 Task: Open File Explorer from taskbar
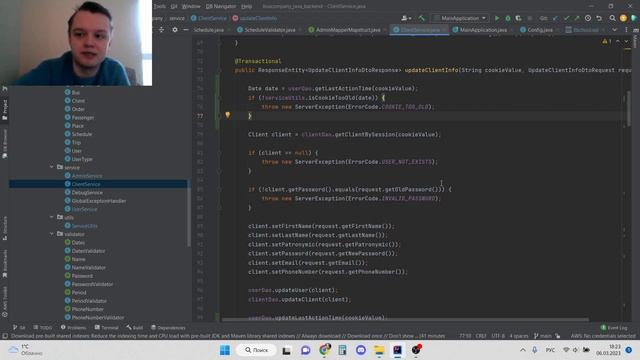pos(379,350)
